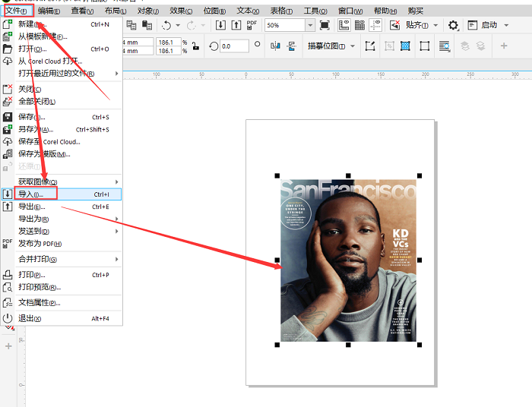Expand the 描摹位图 (Trace Bitmap) dropdown
532x407 pixels.
(x=353, y=46)
